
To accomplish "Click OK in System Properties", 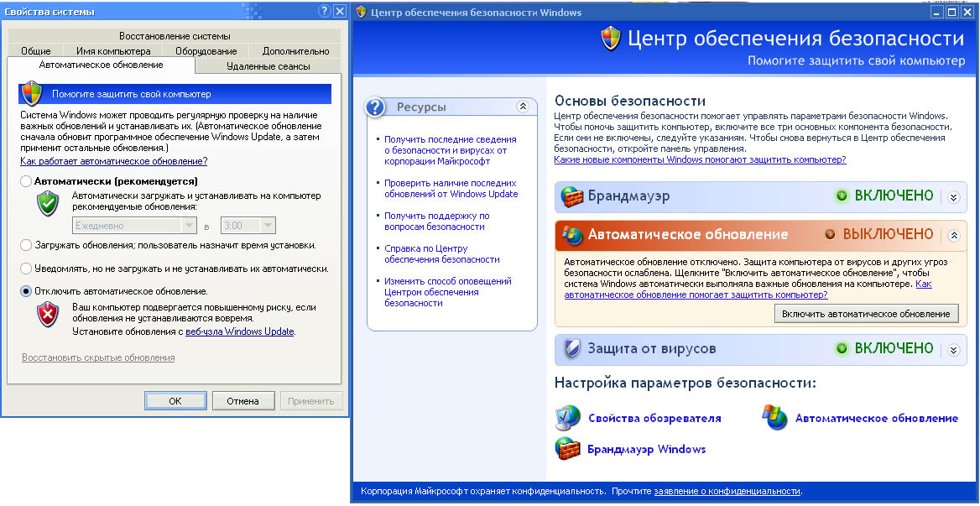I will click(175, 401).
